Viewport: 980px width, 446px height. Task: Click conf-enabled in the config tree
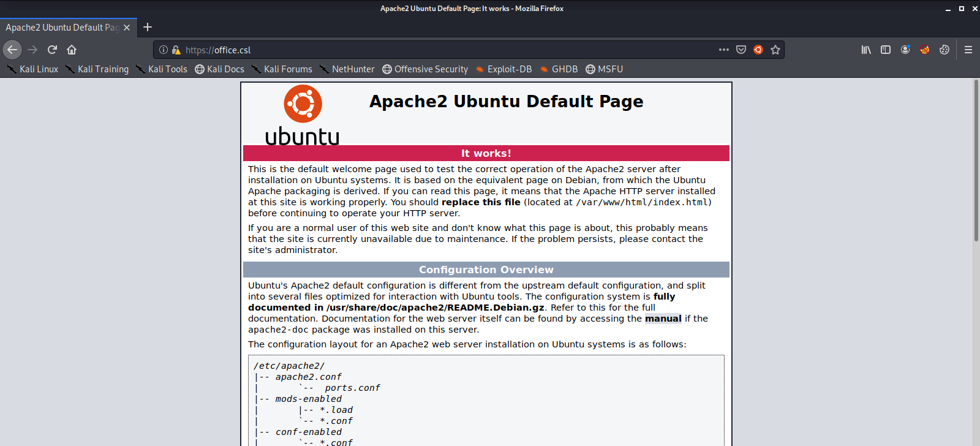pos(308,432)
